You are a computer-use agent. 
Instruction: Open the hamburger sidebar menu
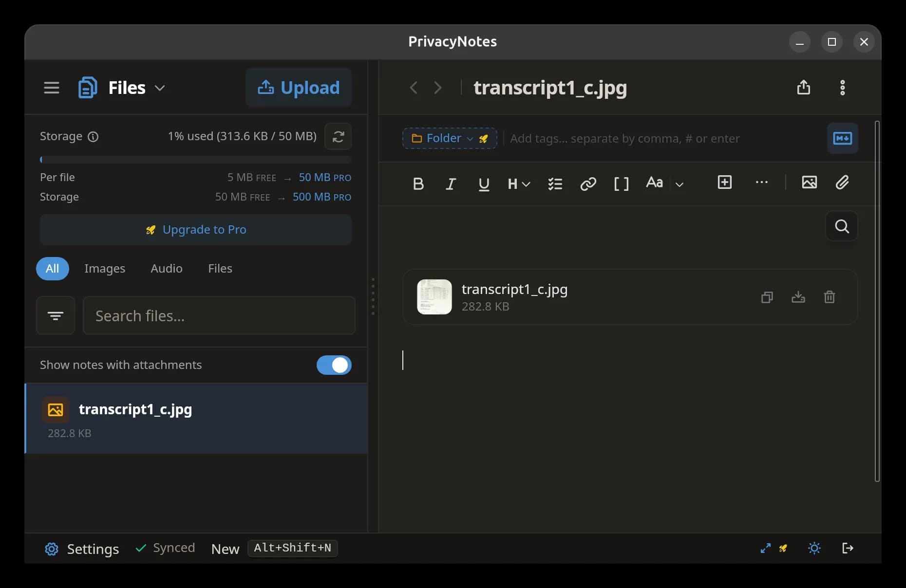51,88
